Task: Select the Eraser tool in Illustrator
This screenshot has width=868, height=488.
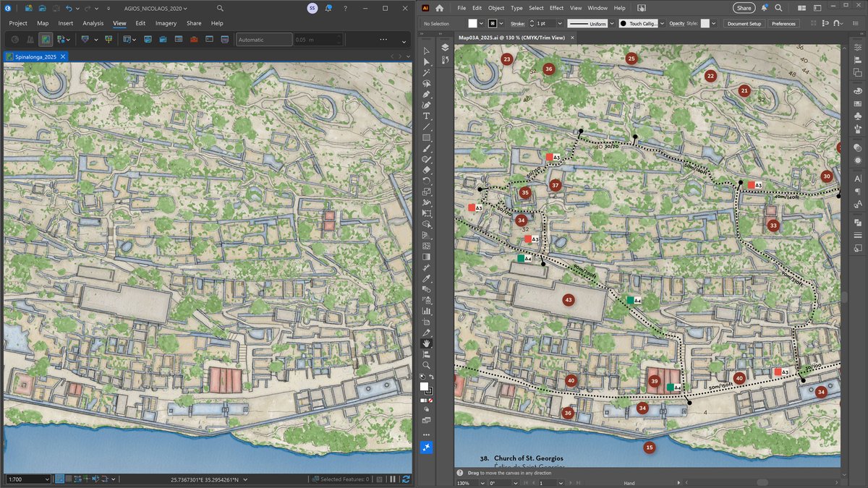Action: tap(427, 170)
